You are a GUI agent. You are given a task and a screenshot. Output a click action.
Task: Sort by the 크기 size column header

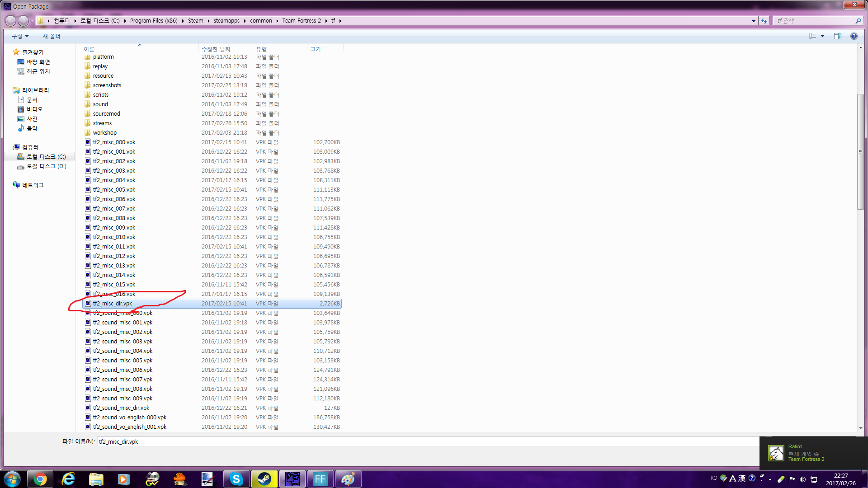click(316, 49)
